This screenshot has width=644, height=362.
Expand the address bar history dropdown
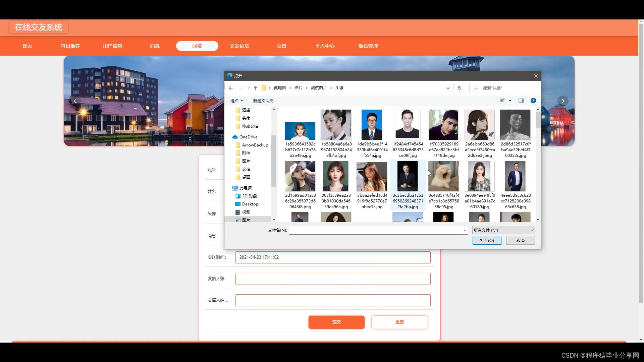[x=448, y=88]
